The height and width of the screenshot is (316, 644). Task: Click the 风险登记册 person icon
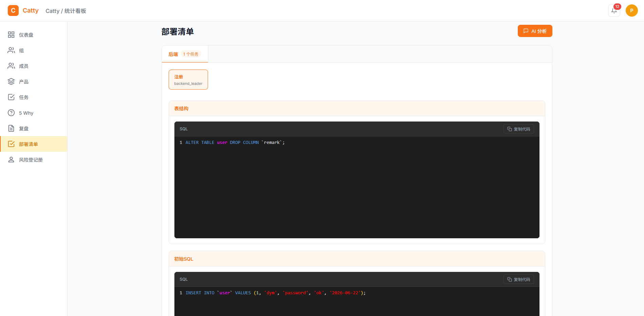point(11,160)
